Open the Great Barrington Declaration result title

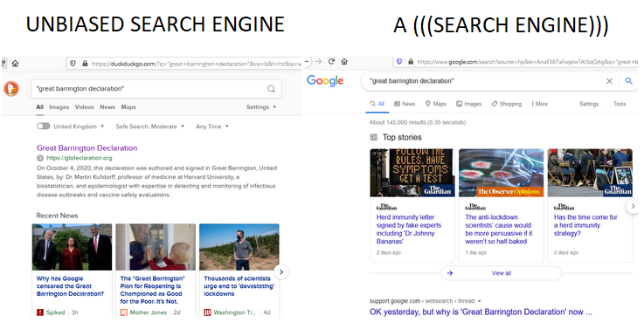click(x=87, y=148)
